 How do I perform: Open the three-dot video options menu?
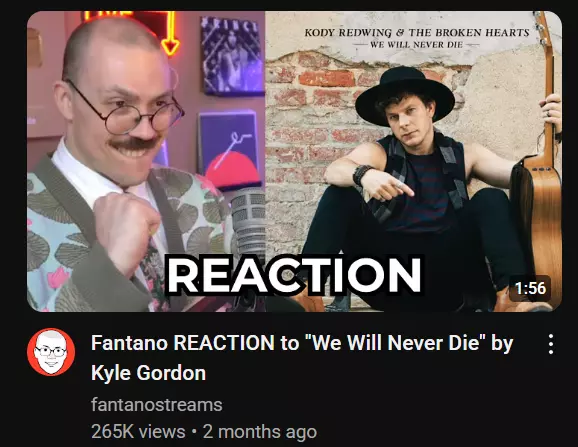tap(551, 344)
